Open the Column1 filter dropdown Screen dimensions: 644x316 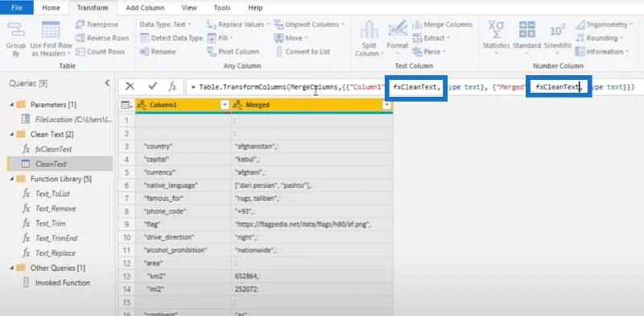[x=225, y=106]
